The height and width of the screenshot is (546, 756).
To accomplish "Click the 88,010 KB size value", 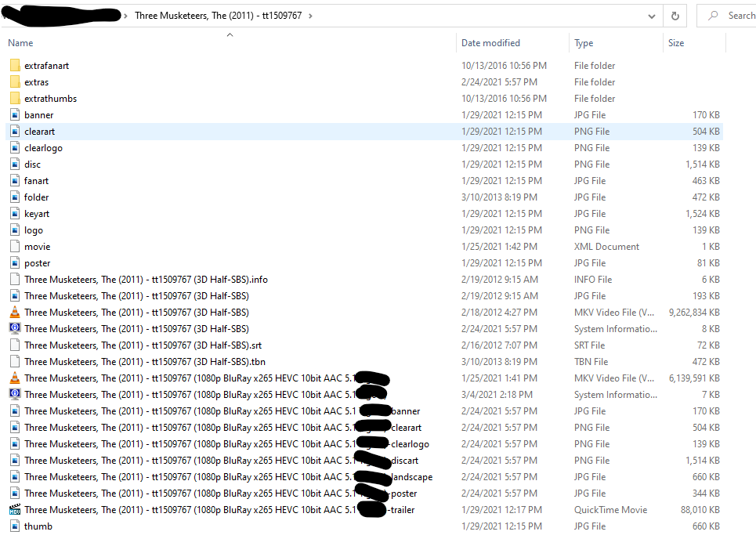I will (700, 510).
